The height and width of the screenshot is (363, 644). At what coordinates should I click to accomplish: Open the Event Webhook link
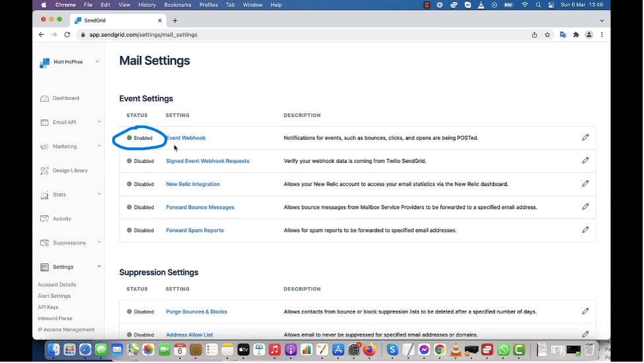(x=186, y=138)
